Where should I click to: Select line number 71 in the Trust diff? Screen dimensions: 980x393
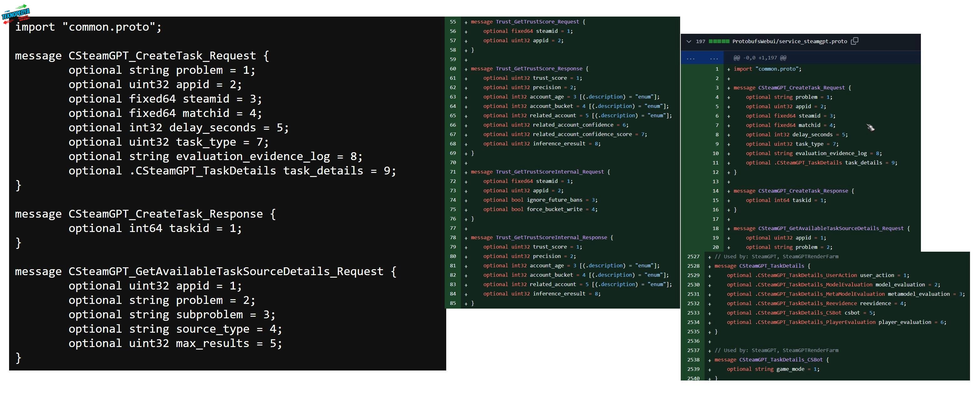pyautogui.click(x=453, y=172)
